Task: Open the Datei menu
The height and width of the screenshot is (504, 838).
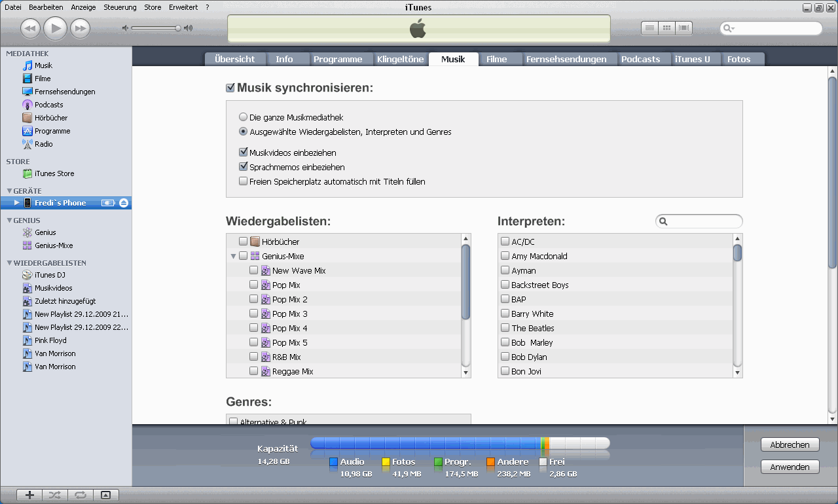Action: 13,7
